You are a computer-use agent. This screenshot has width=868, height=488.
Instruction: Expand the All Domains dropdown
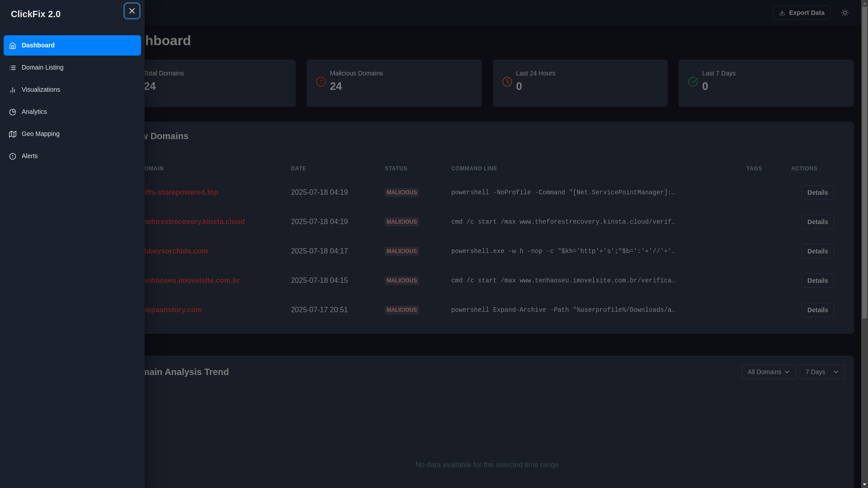769,372
